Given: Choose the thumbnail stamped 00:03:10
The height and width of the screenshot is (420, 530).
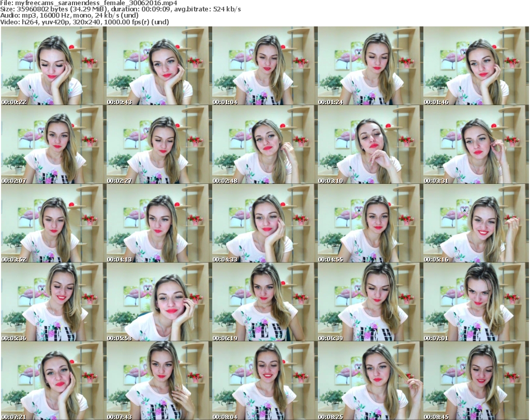Looking at the screenshot, I should coord(370,144).
